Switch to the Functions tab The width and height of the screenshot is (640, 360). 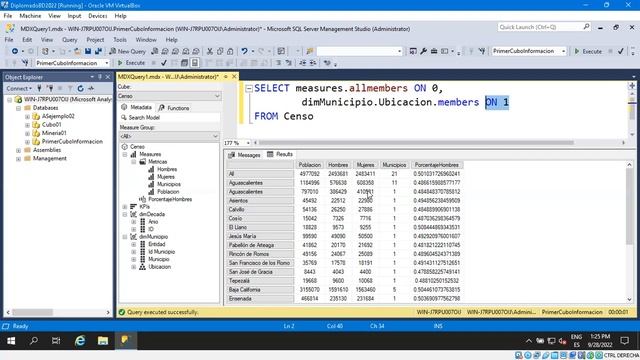174,108
